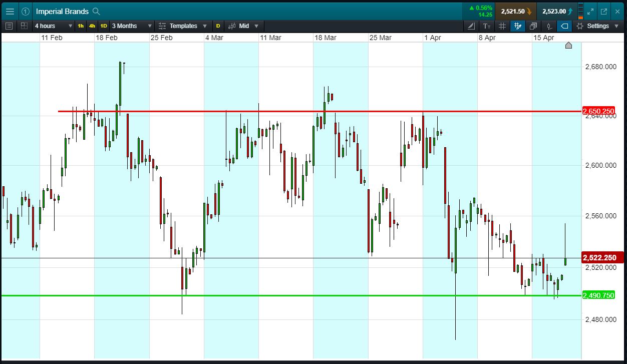This screenshot has width=627, height=364.
Task: Select the text annotation tool (Tt)
Action: 487,26
